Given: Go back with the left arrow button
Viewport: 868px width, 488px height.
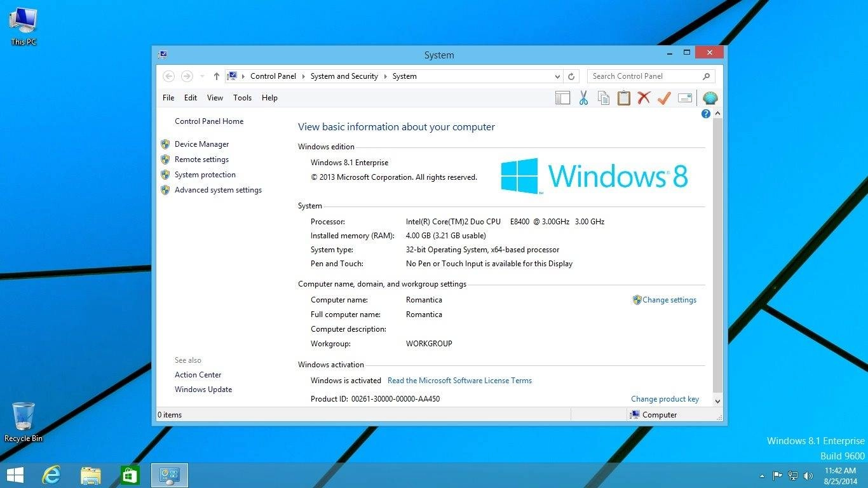Looking at the screenshot, I should (x=168, y=76).
